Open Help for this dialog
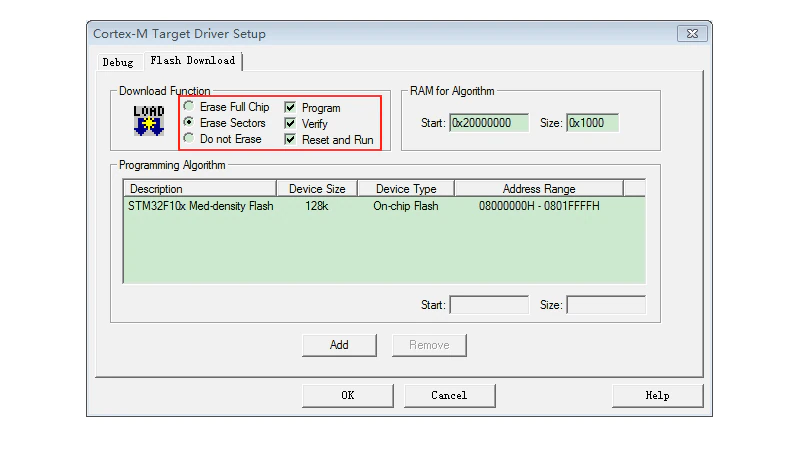This screenshot has height=450, width=800. (x=658, y=395)
